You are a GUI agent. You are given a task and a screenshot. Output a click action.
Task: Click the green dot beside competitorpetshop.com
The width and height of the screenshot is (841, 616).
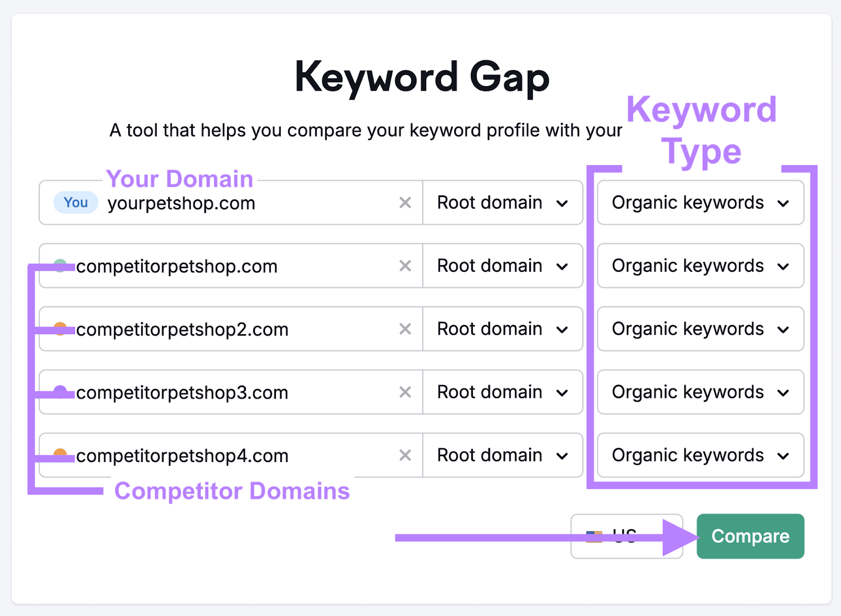point(61,266)
